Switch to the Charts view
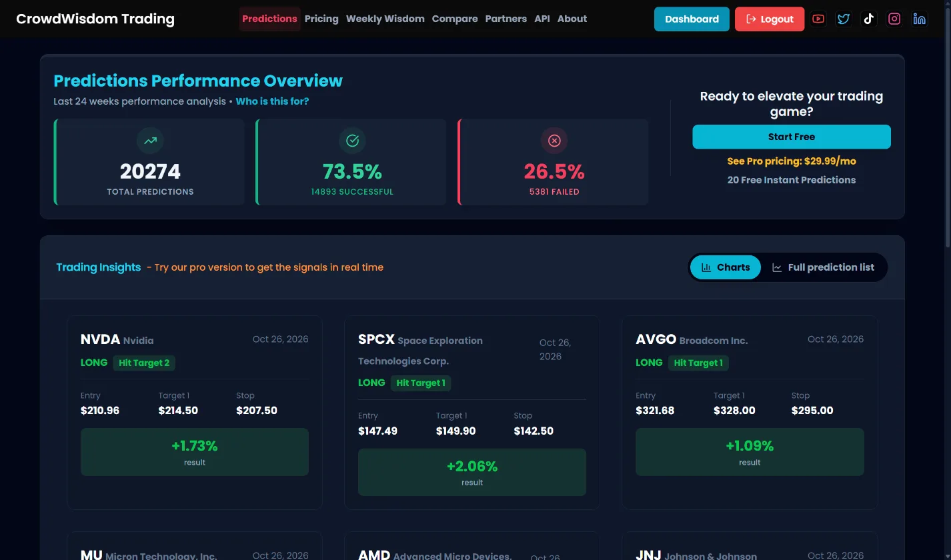 click(x=725, y=267)
